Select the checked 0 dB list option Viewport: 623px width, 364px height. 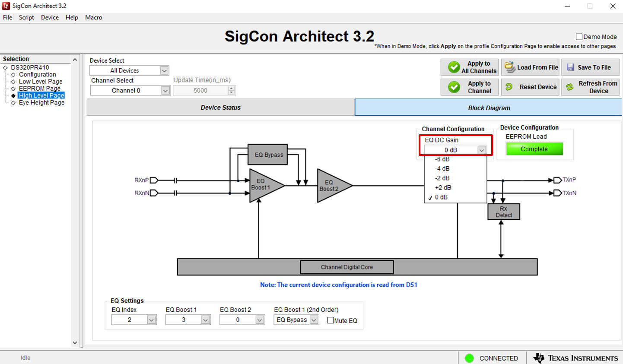coord(455,197)
